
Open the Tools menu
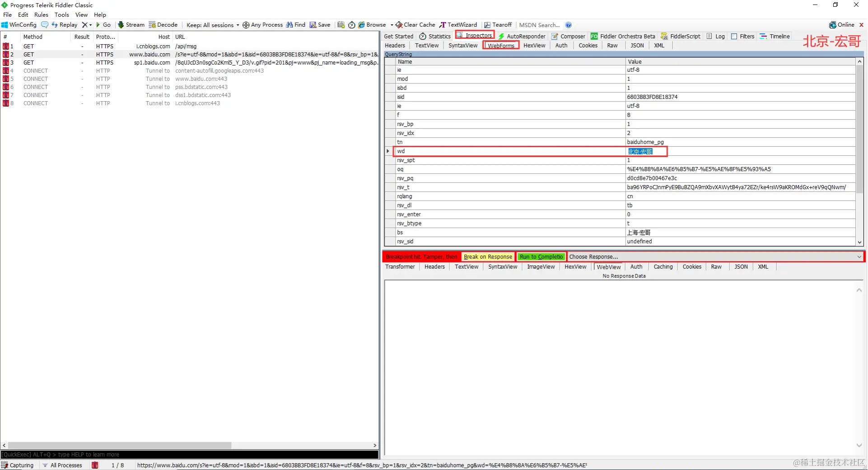[x=62, y=14]
